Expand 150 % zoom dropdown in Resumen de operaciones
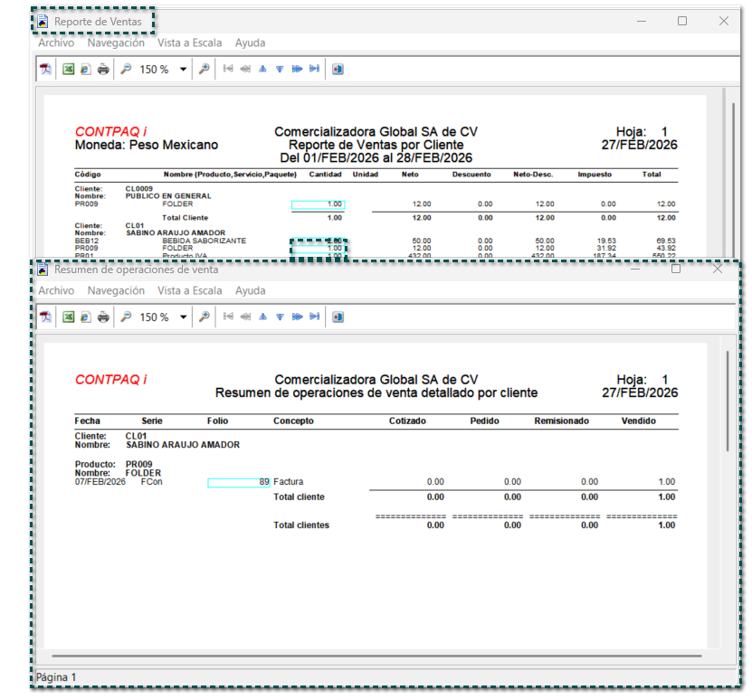Screen dimensions: 752x700 183,317
